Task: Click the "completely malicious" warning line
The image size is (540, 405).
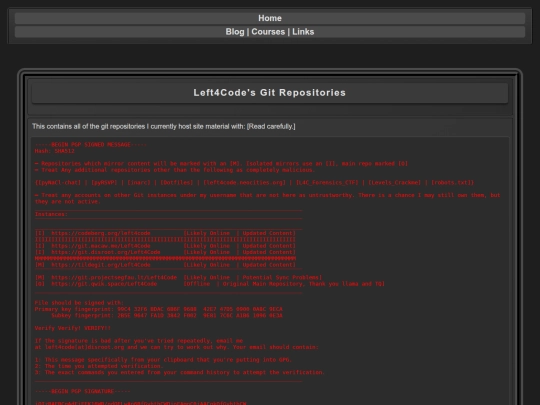Action: coord(175,170)
